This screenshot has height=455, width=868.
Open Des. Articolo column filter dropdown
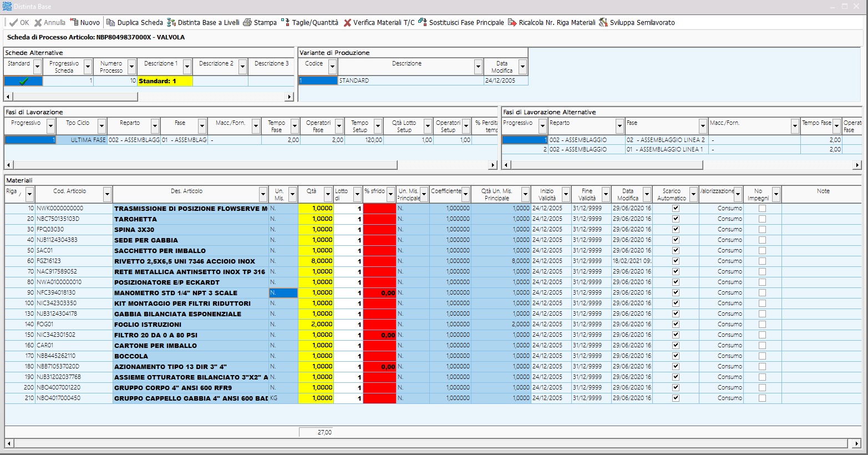[263, 195]
